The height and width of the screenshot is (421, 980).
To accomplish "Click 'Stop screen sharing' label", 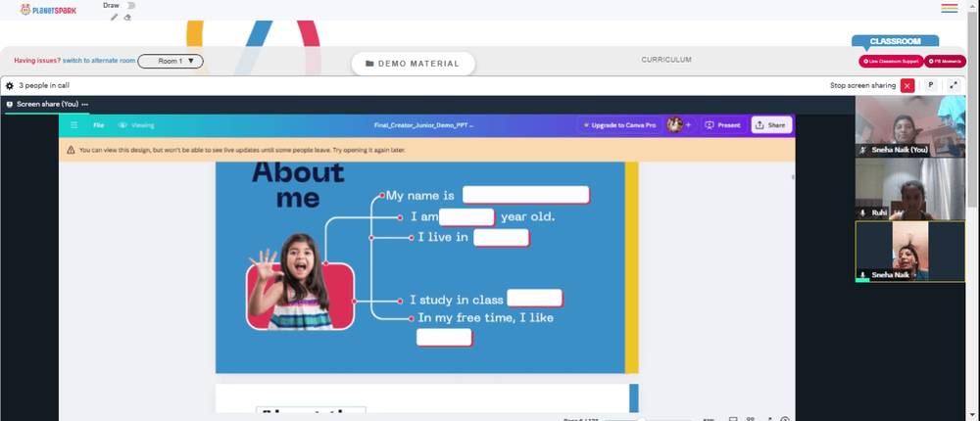I will tap(862, 85).
